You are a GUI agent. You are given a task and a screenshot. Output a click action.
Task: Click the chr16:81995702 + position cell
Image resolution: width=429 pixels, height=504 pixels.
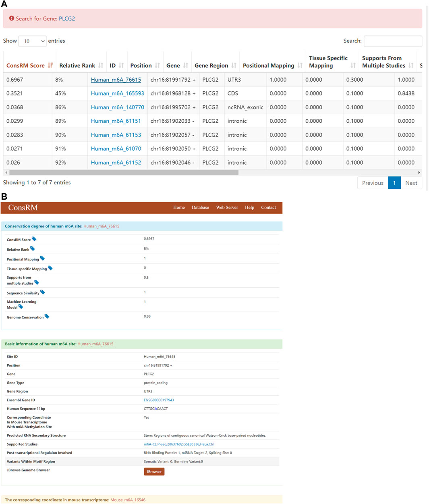[173, 107]
